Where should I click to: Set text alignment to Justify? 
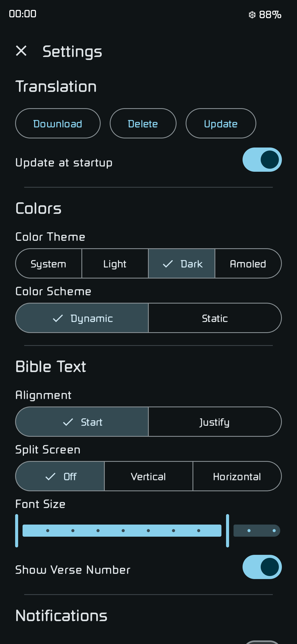tap(215, 422)
